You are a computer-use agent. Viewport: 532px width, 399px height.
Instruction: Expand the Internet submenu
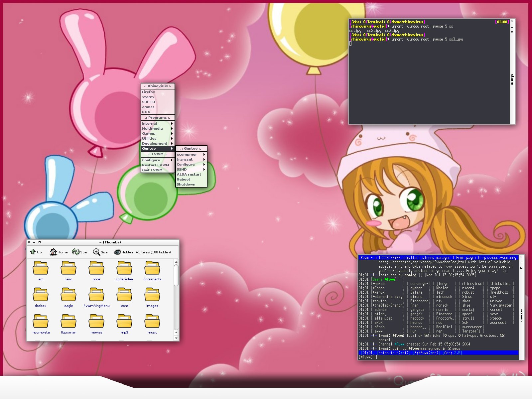point(158,123)
